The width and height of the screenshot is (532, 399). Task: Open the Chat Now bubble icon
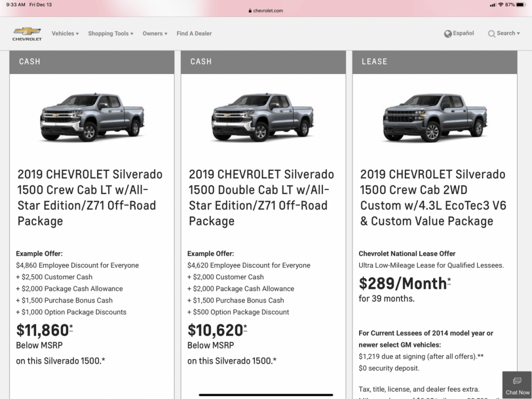coord(517,381)
